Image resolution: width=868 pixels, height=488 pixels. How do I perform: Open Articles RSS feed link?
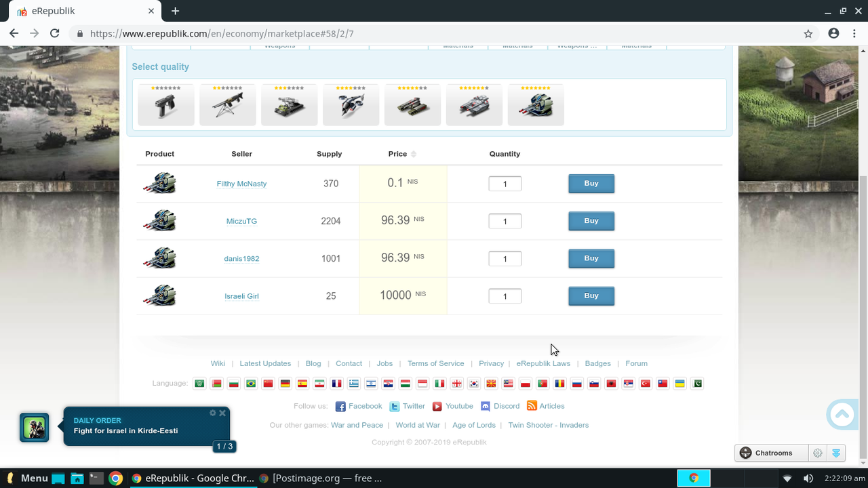(x=546, y=406)
